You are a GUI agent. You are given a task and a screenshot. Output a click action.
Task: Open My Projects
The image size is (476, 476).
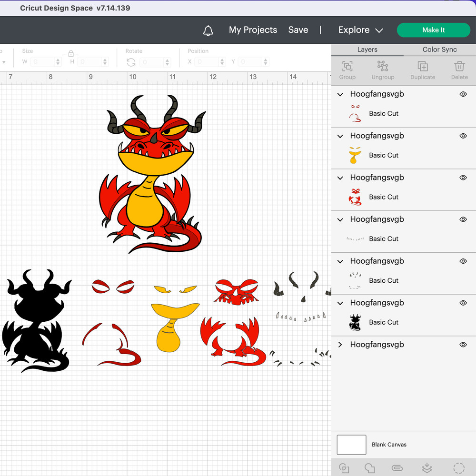coord(253,30)
